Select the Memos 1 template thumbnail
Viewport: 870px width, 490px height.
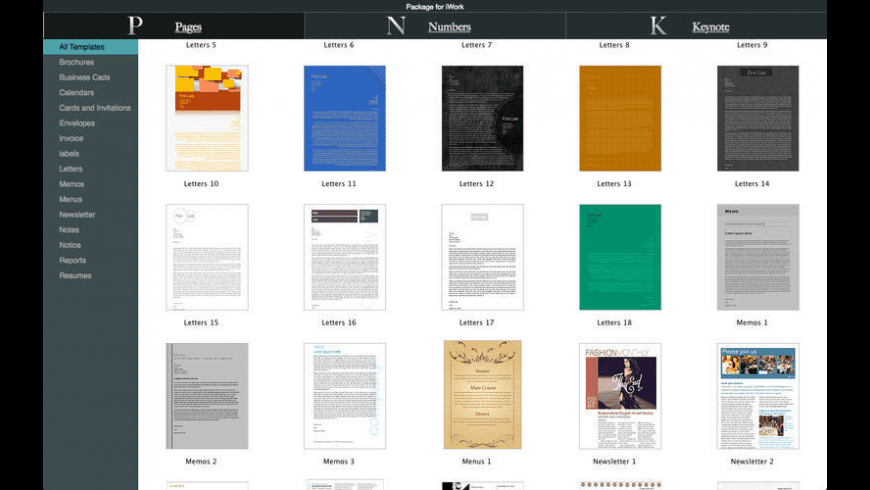click(x=758, y=257)
